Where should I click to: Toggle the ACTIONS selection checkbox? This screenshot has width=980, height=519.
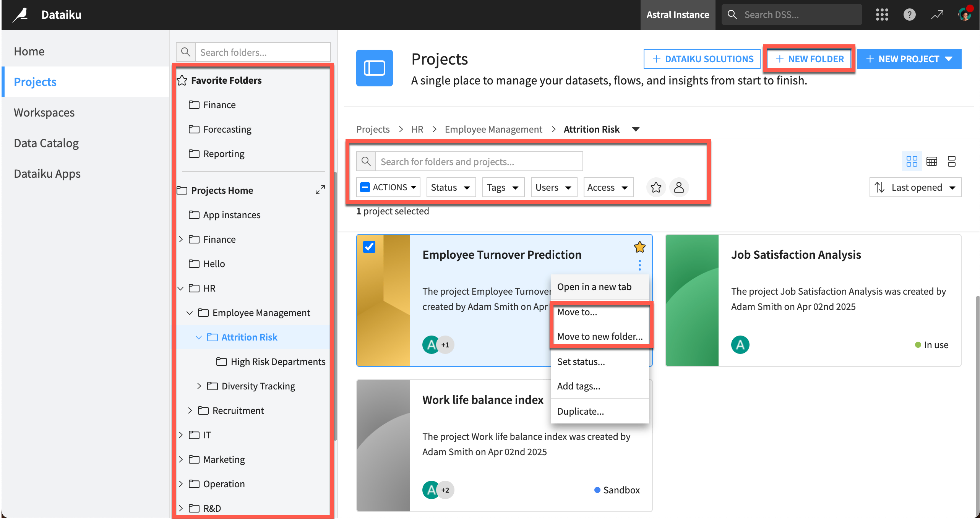[x=365, y=187]
